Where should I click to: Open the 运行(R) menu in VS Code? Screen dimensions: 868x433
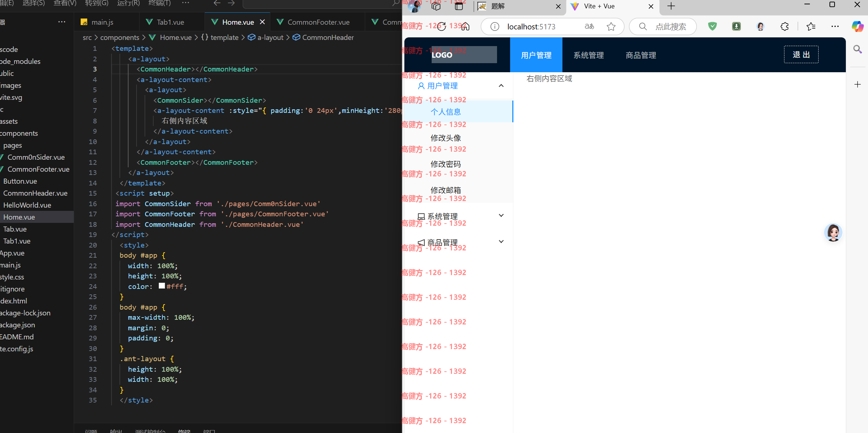tap(129, 3)
